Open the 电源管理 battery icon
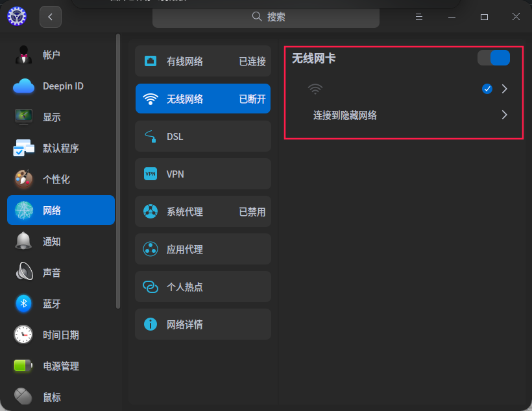532x411 pixels. click(23, 366)
